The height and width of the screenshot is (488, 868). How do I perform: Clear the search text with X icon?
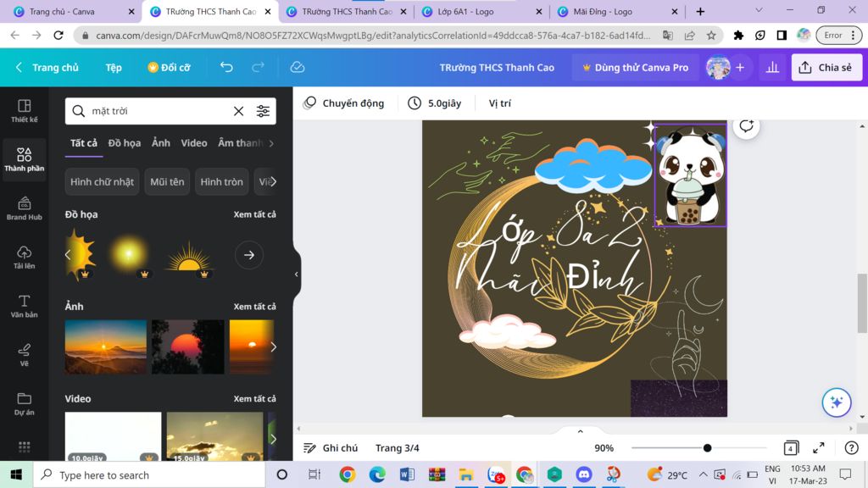pos(238,111)
